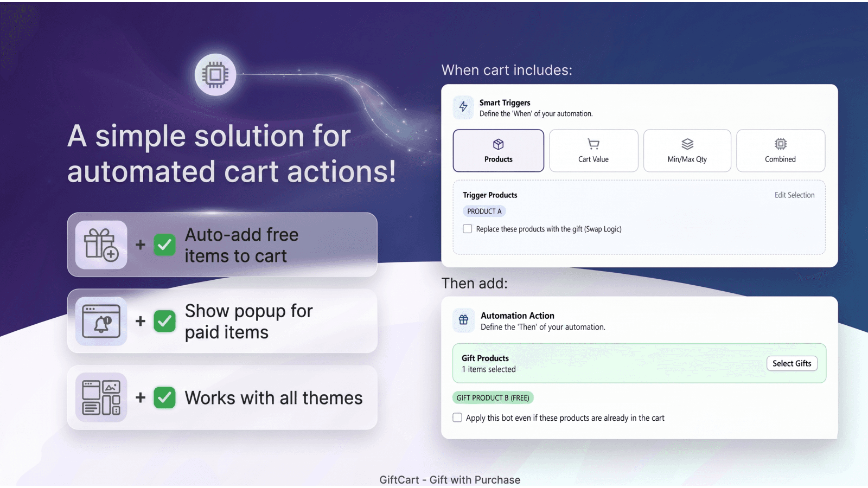
Task: Open the Combined trigger option
Action: click(x=780, y=151)
